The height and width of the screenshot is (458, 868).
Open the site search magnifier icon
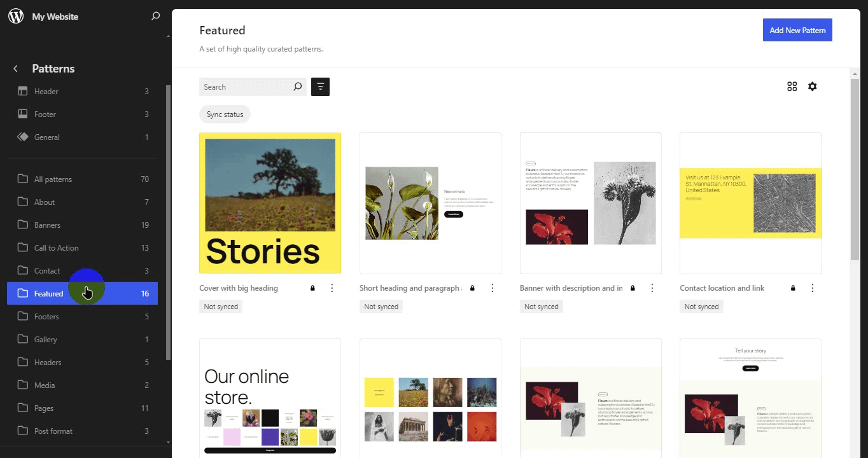pyautogui.click(x=156, y=17)
